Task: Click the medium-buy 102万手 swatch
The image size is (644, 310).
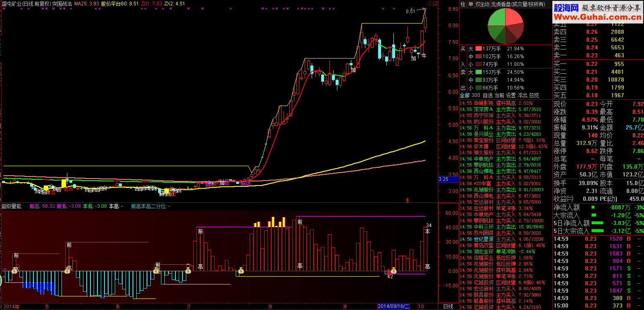Action: pyautogui.click(x=478, y=56)
